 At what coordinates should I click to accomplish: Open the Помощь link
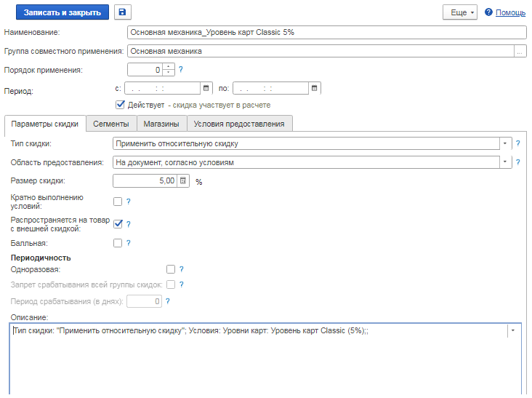click(x=511, y=12)
